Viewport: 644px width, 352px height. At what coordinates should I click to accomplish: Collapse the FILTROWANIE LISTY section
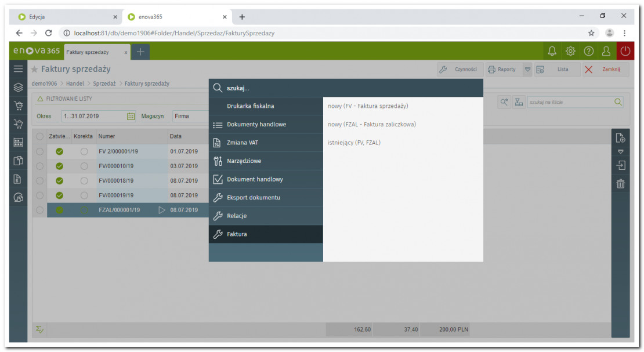pyautogui.click(x=41, y=99)
